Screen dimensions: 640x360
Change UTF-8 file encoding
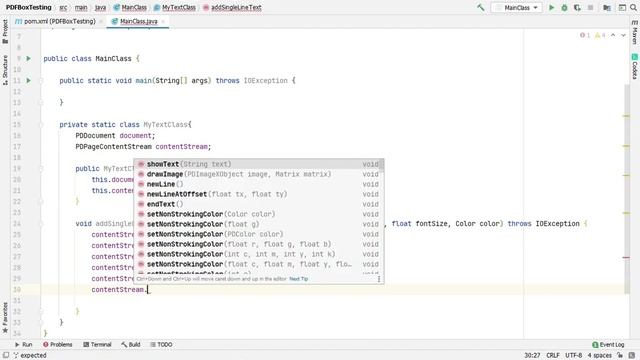[573, 355]
